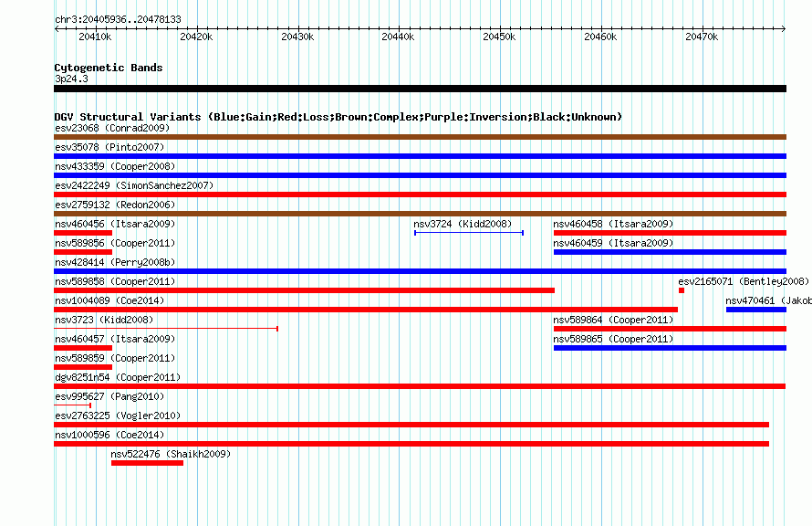
Task: Select the red nsv1004089 loss bar
Action: [x=366, y=310]
